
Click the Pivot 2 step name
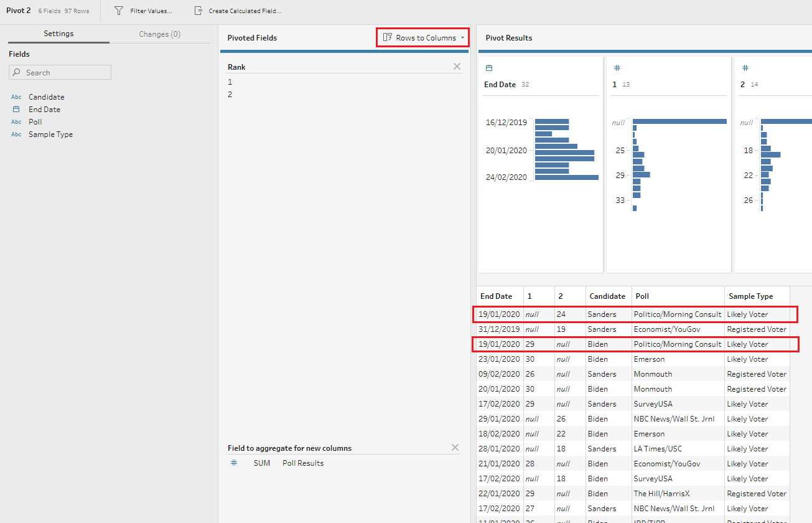coord(19,11)
